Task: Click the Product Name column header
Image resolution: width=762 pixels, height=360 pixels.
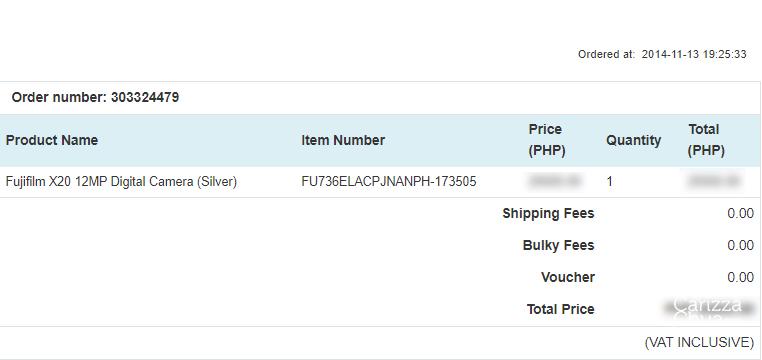Action: (x=52, y=140)
